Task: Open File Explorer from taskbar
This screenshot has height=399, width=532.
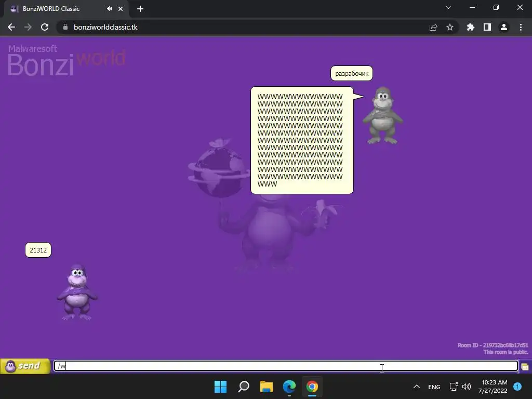Action: [267, 387]
